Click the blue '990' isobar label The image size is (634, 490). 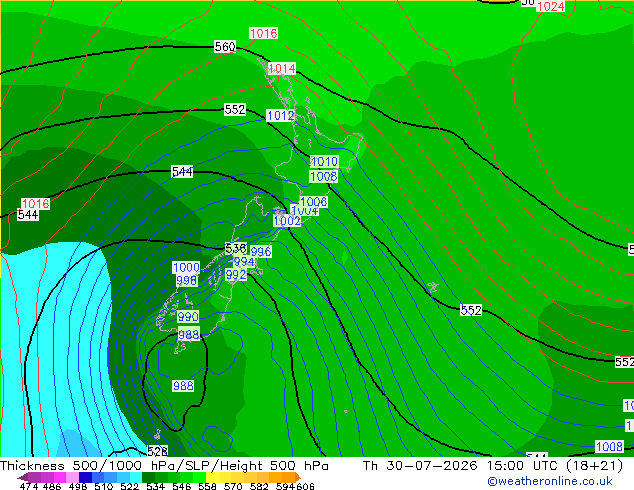pyautogui.click(x=188, y=316)
